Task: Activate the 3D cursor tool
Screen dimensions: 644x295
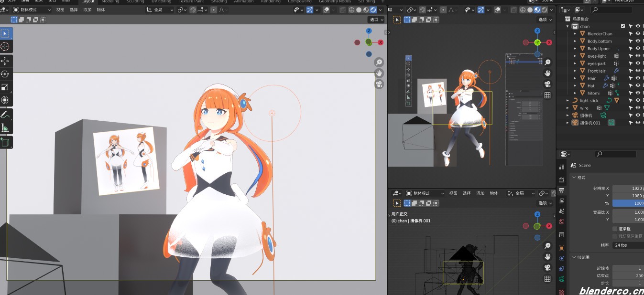Action: pos(6,46)
